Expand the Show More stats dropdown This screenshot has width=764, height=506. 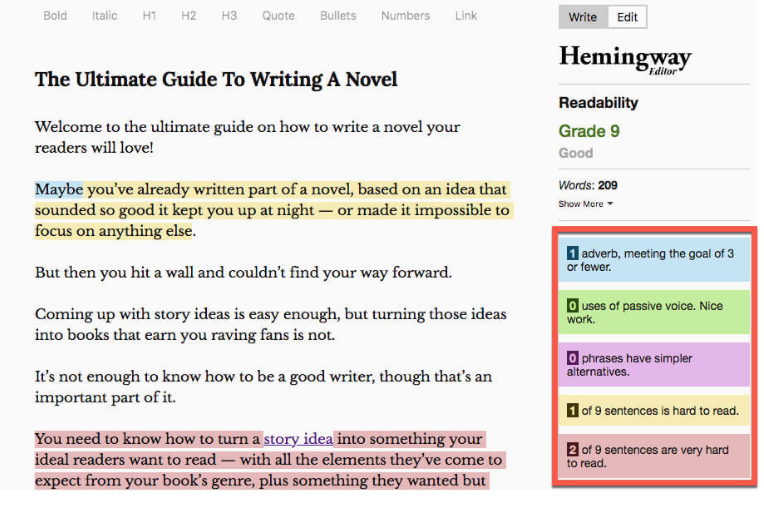(585, 204)
